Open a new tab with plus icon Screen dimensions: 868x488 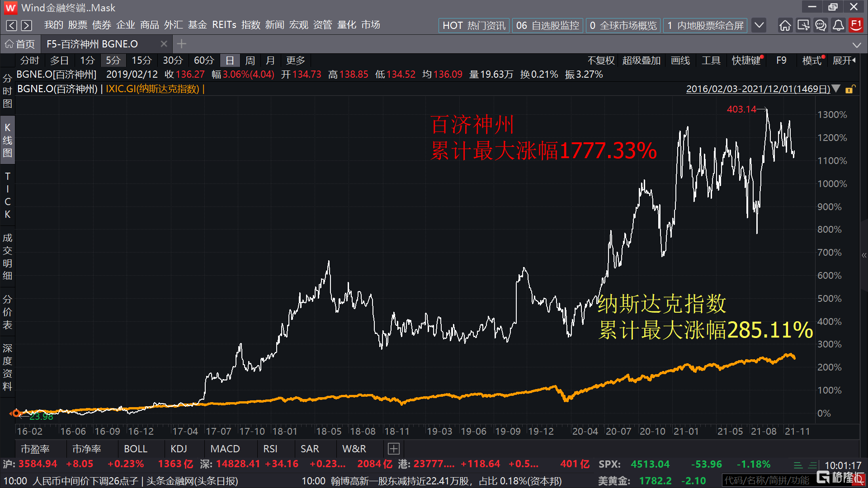[181, 44]
